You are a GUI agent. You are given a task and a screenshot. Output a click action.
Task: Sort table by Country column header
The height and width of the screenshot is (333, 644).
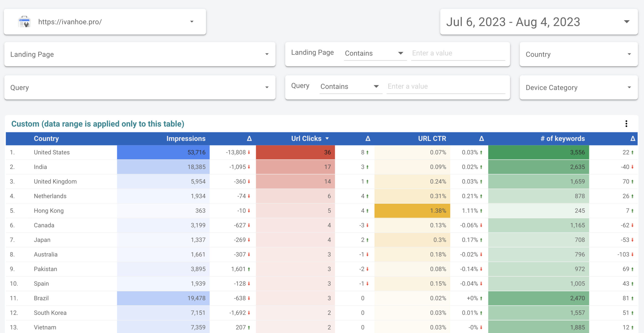46,139
